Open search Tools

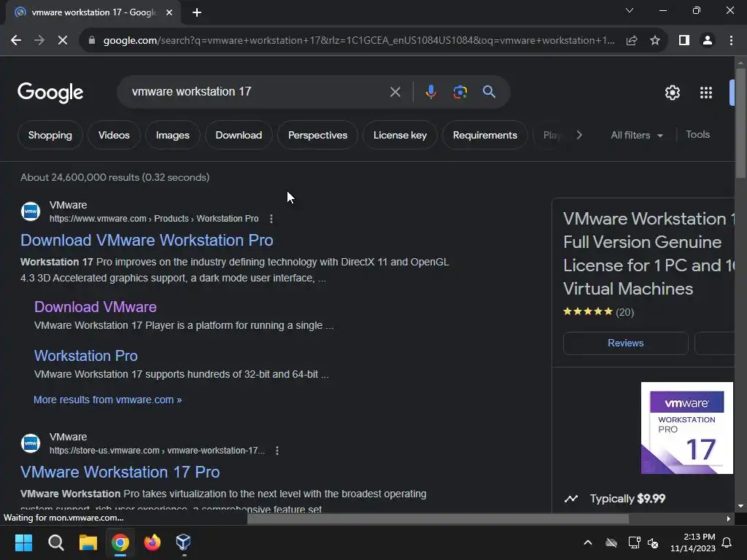click(697, 135)
